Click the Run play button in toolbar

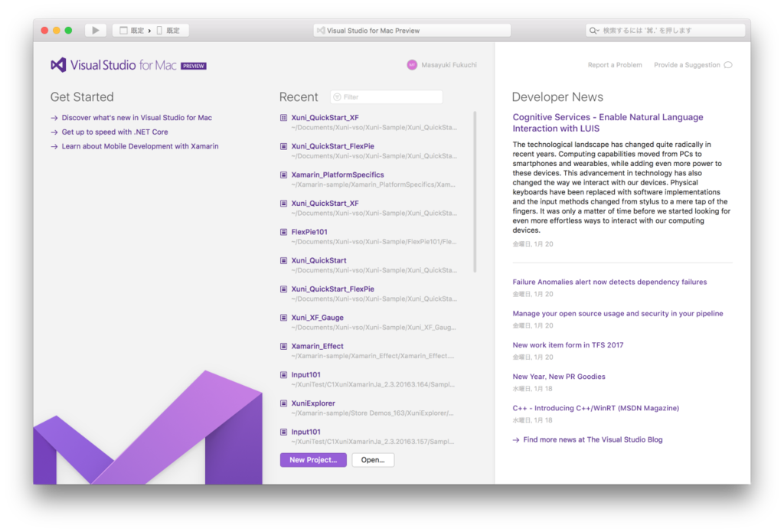pos(95,31)
